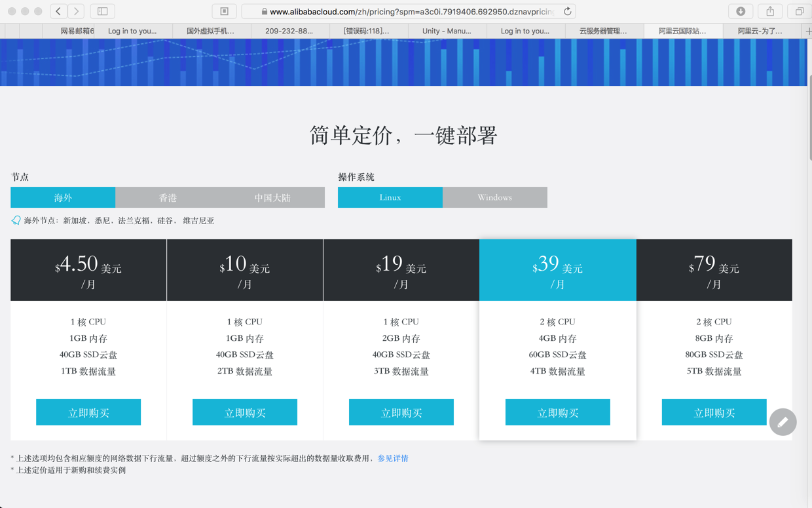Click the 海外节点 location list text
The height and width of the screenshot is (508, 812).
[119, 221]
